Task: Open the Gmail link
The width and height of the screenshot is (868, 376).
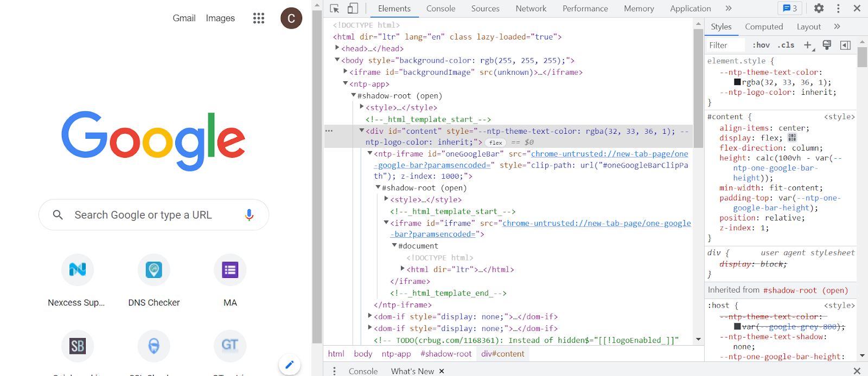Action: click(x=184, y=18)
